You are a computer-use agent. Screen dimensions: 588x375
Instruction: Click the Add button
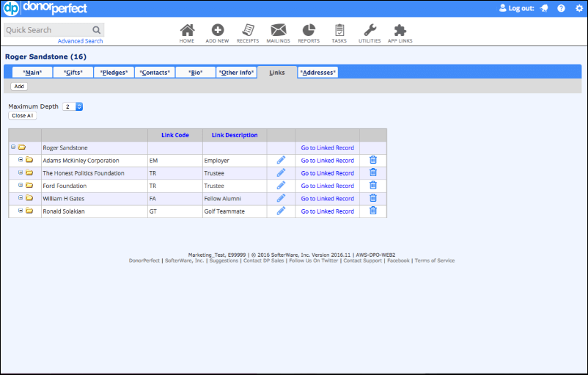[19, 87]
